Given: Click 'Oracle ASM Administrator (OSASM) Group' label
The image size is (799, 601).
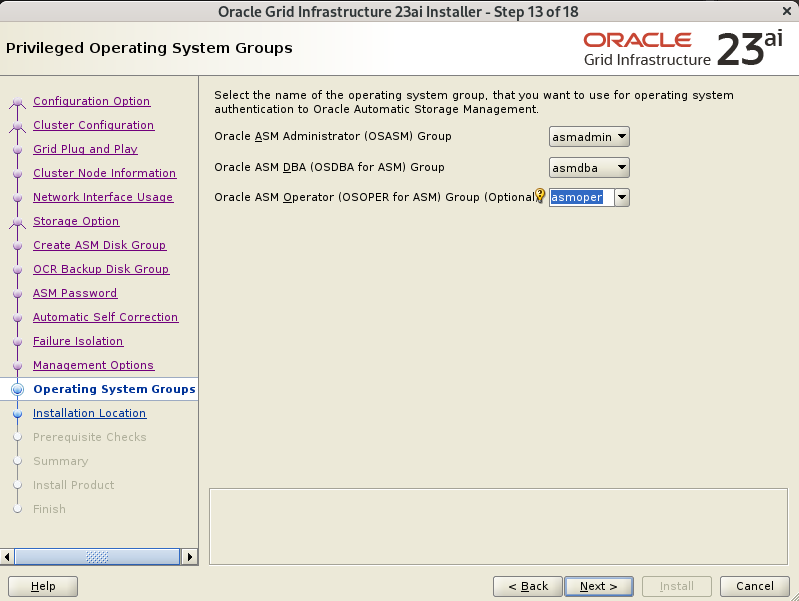Looking at the screenshot, I should [333, 136].
